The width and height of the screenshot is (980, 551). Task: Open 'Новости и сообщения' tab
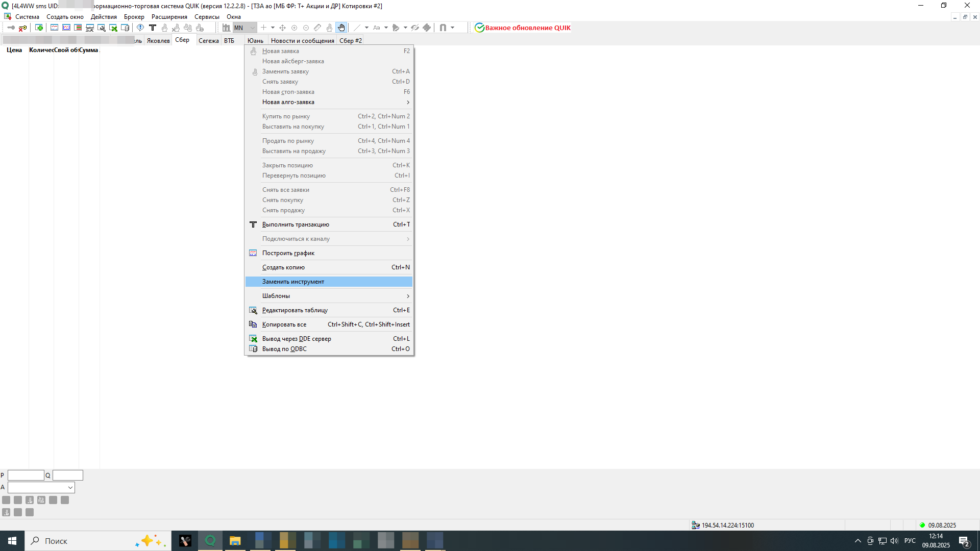[x=302, y=41]
